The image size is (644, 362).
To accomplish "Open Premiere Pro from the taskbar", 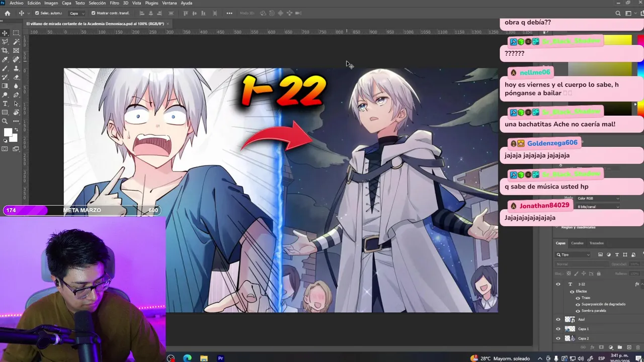I will pyautogui.click(x=220, y=358).
